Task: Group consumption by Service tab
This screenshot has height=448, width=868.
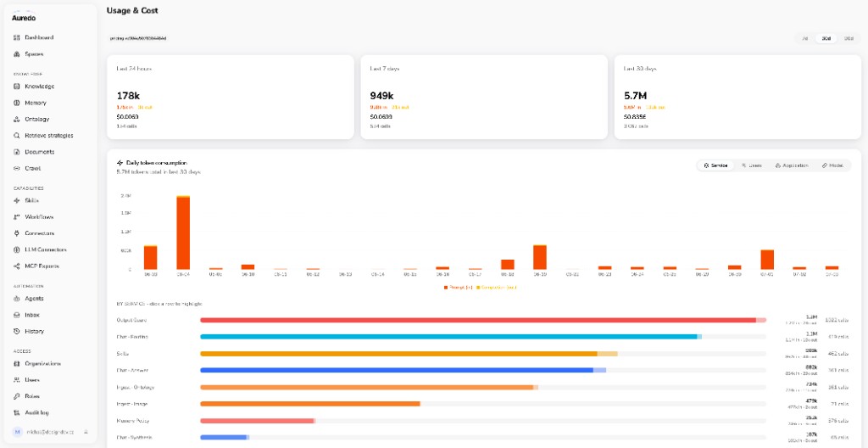Action: pyautogui.click(x=715, y=165)
